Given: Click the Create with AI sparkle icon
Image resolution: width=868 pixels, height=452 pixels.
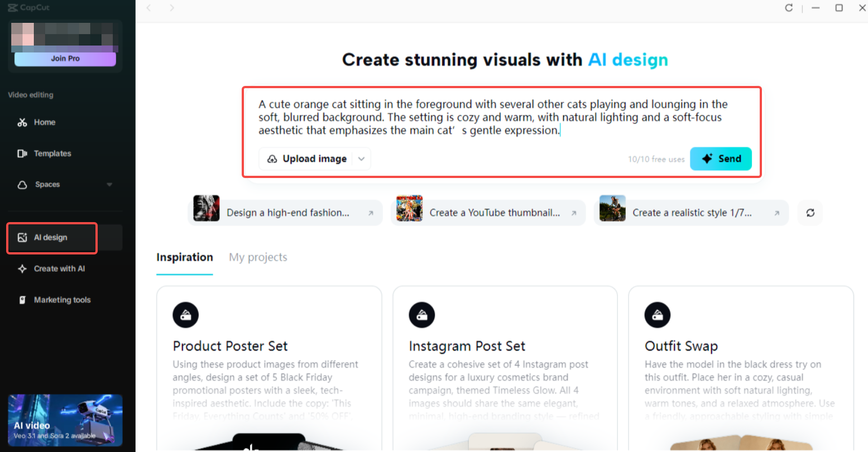Looking at the screenshot, I should click(x=22, y=269).
